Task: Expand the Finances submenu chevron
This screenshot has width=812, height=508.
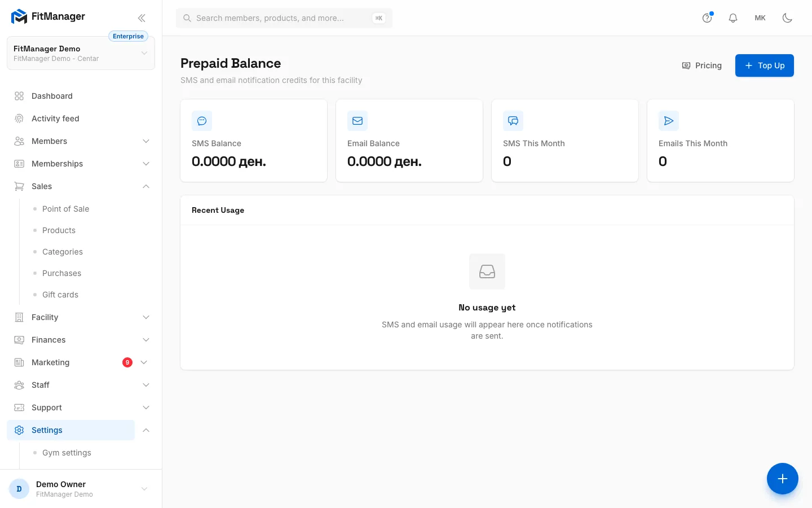Action: pyautogui.click(x=146, y=340)
